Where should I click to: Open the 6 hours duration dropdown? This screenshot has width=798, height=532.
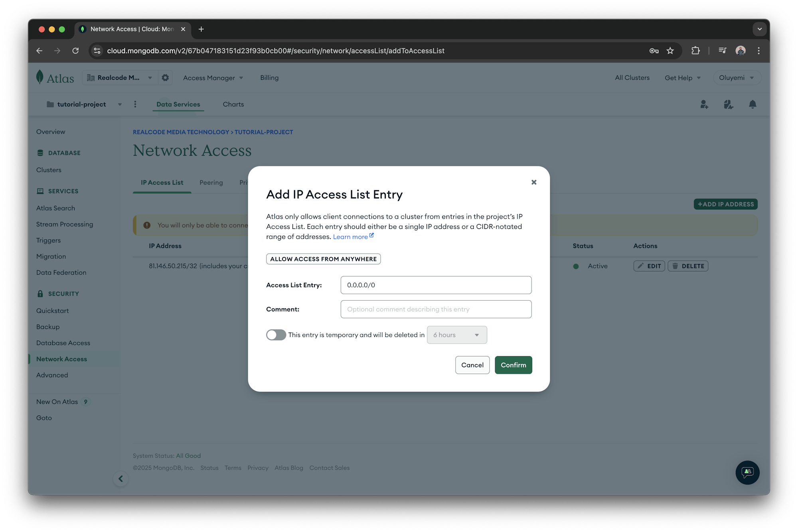(x=456, y=335)
